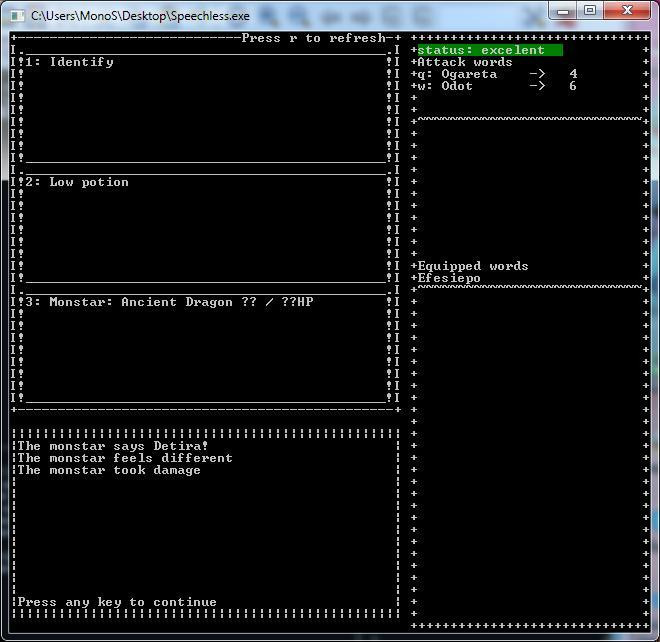Click attack word 'w: Odot'
Image resolution: width=660 pixels, height=642 pixels.
[x=445, y=86]
